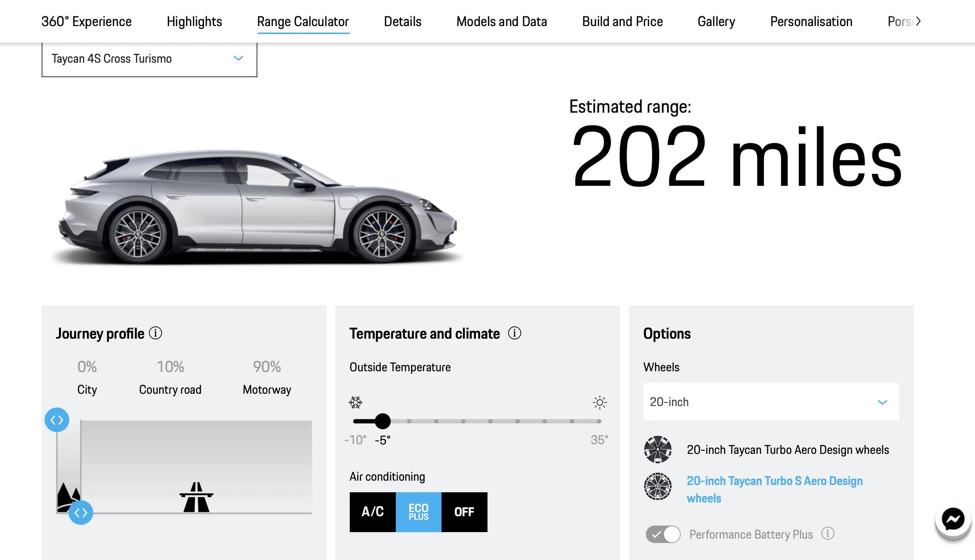Click the upper journey profile blue handle
The width and height of the screenshot is (975, 560).
tap(57, 419)
